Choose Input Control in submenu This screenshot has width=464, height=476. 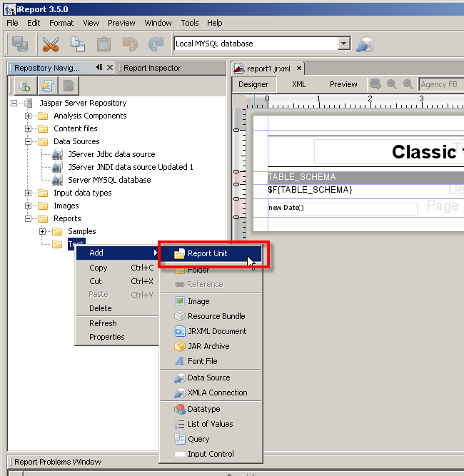[211, 454]
